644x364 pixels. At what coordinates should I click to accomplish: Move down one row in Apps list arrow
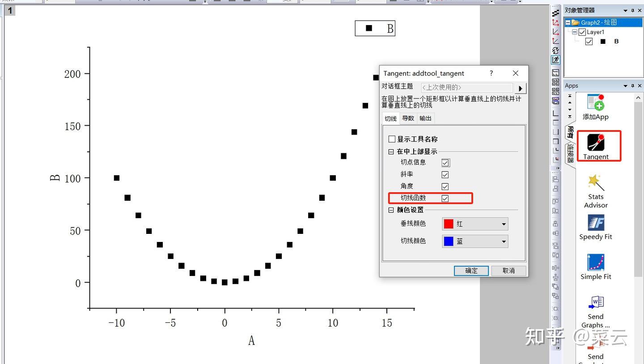[570, 110]
